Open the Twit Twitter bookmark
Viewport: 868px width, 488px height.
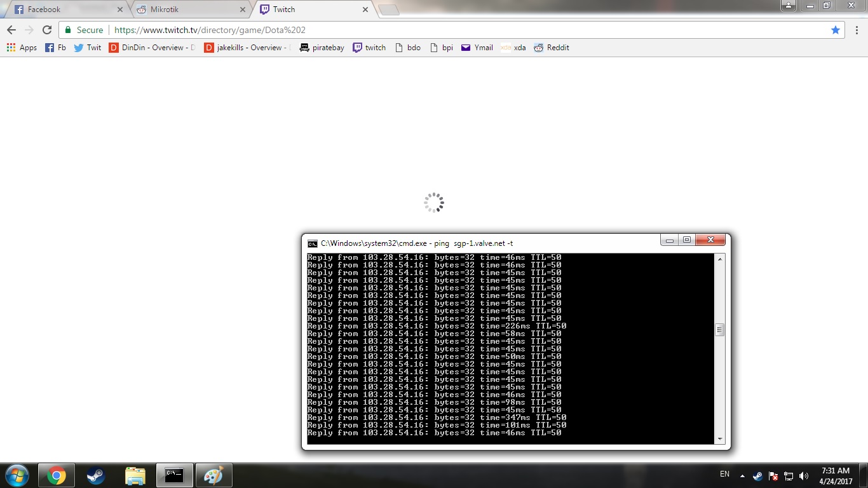[88, 48]
